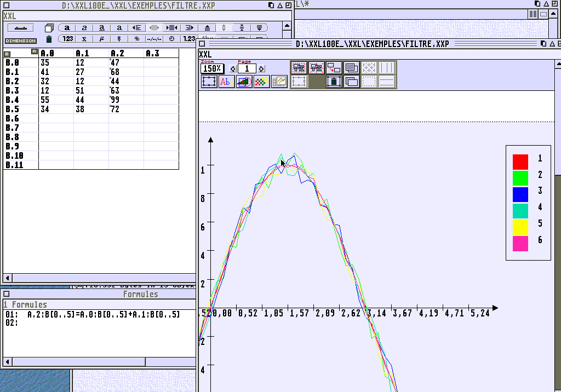Click the cell containing 51
Screen dimensions: 561x392
point(91,90)
